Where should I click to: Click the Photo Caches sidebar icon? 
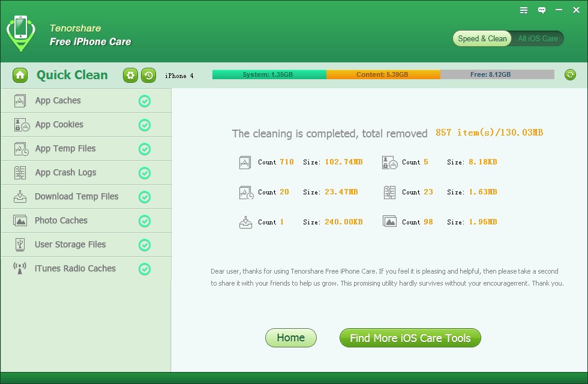(x=20, y=221)
